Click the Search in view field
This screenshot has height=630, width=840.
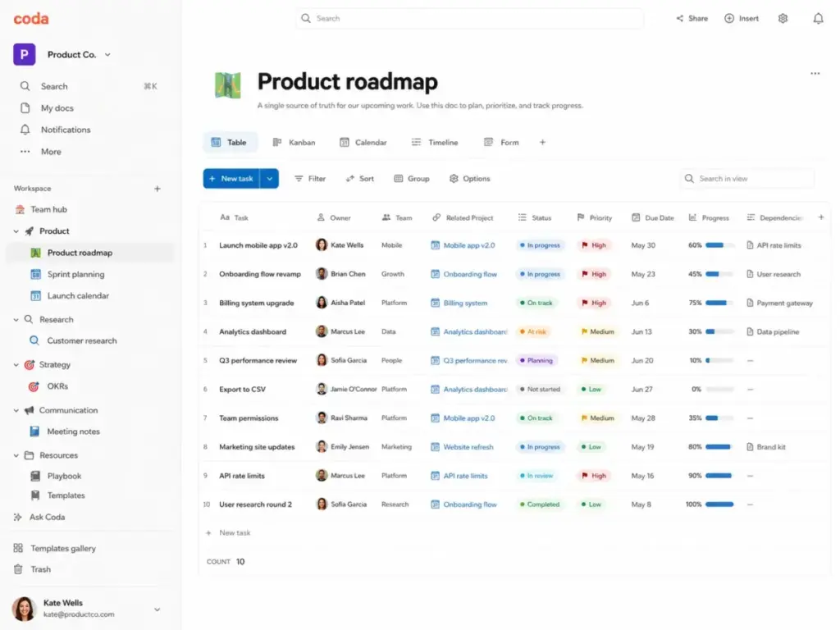pos(747,178)
